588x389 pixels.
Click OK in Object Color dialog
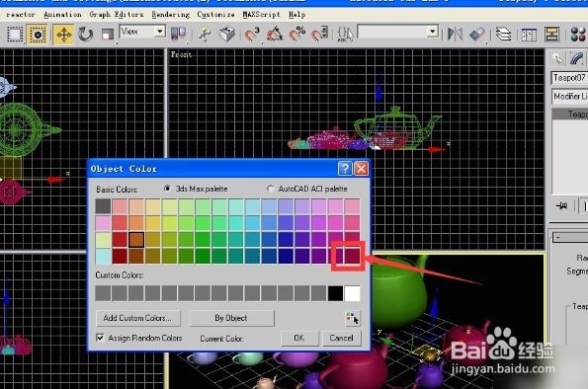tap(299, 338)
